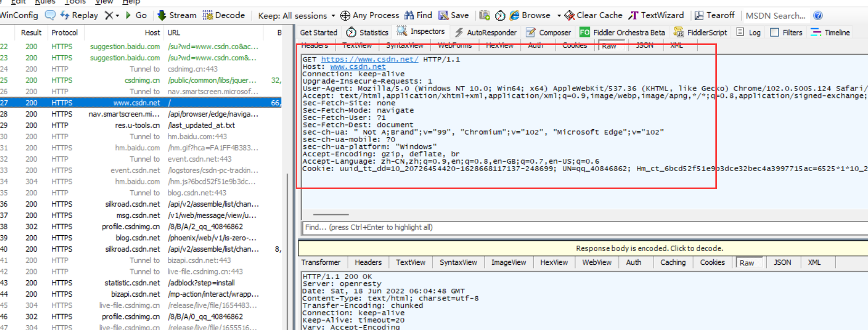Save sessions with the Save button
Viewport: 868px width, 330px height.
(x=454, y=15)
